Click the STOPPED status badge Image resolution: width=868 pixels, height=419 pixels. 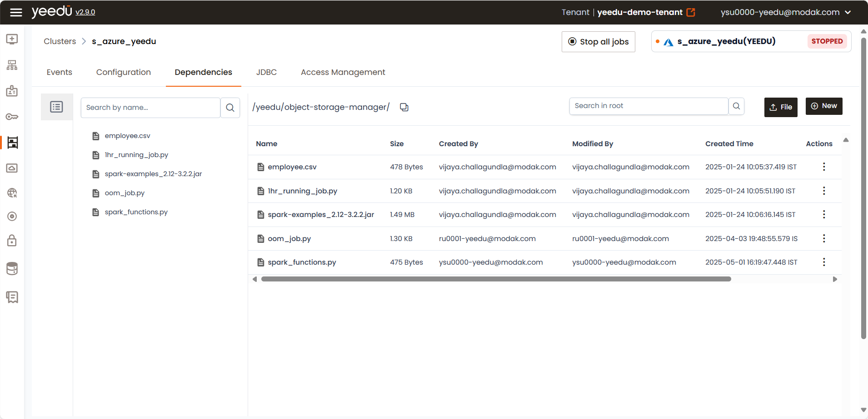tap(827, 41)
